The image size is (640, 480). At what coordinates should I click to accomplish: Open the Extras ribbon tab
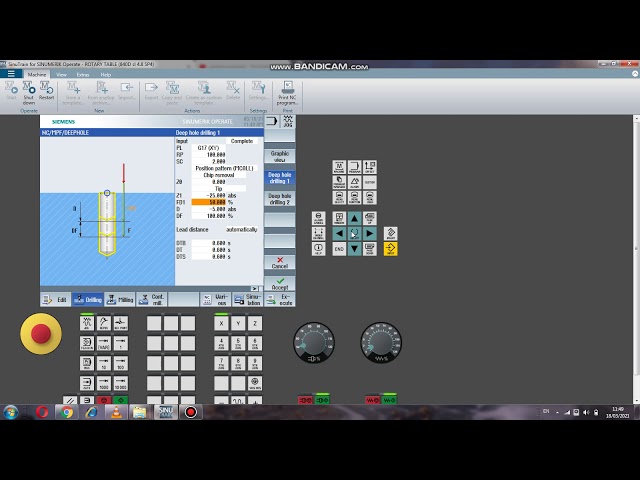click(x=83, y=75)
